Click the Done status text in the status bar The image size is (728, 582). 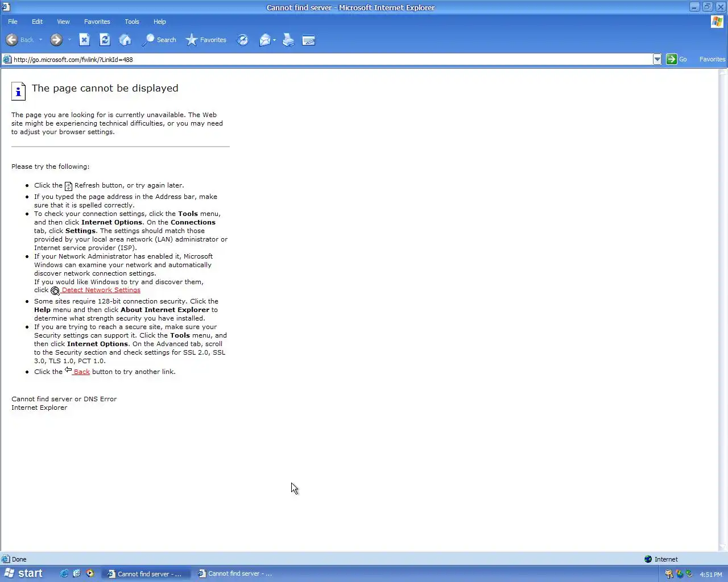point(19,559)
